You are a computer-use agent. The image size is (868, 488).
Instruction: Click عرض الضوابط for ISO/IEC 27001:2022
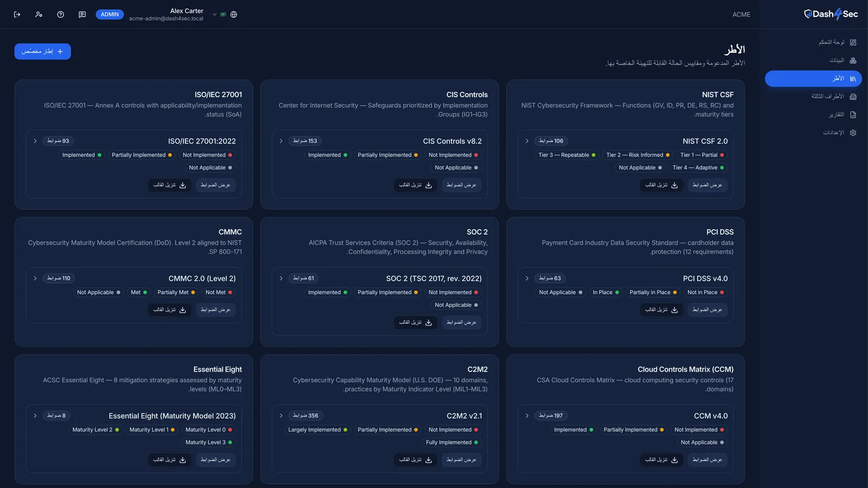(x=215, y=185)
